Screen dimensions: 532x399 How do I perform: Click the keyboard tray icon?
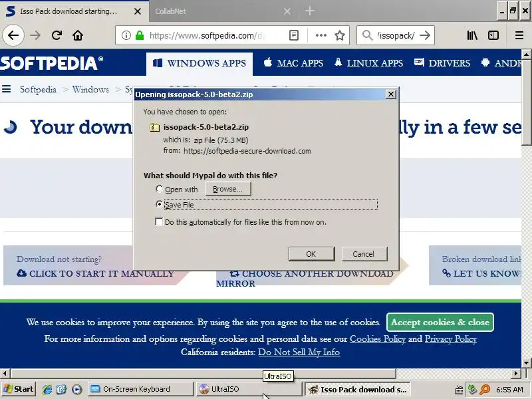click(459, 390)
